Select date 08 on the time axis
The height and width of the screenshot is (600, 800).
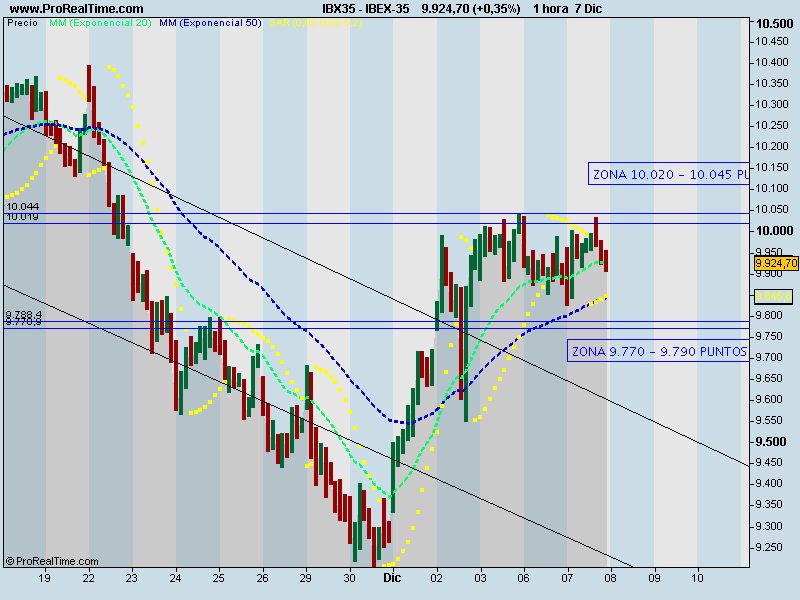(x=610, y=578)
